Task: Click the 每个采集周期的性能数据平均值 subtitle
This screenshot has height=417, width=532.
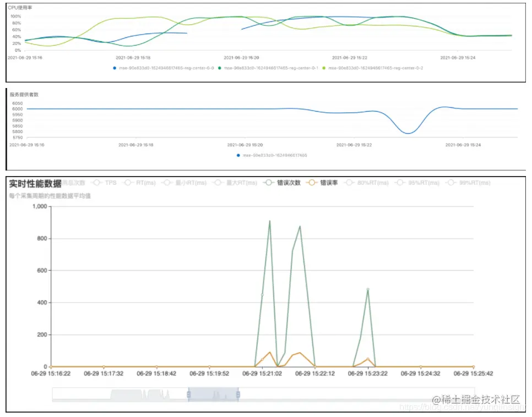Action: click(50, 196)
